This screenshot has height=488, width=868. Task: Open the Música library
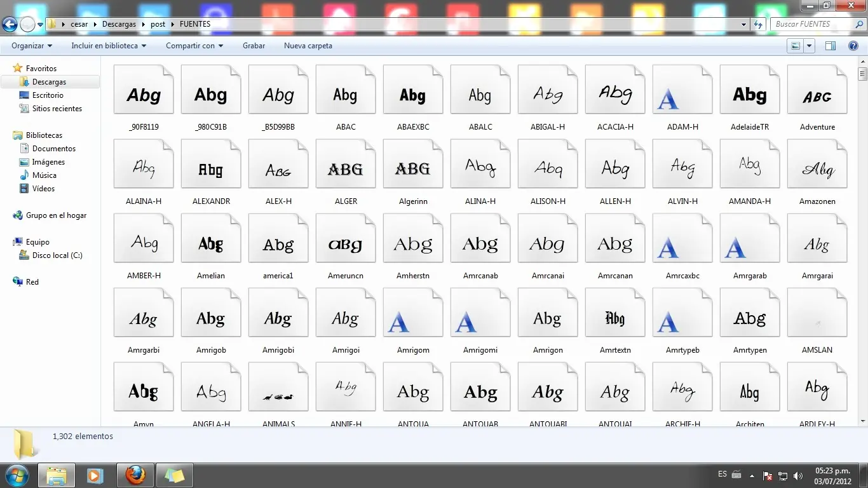44,175
